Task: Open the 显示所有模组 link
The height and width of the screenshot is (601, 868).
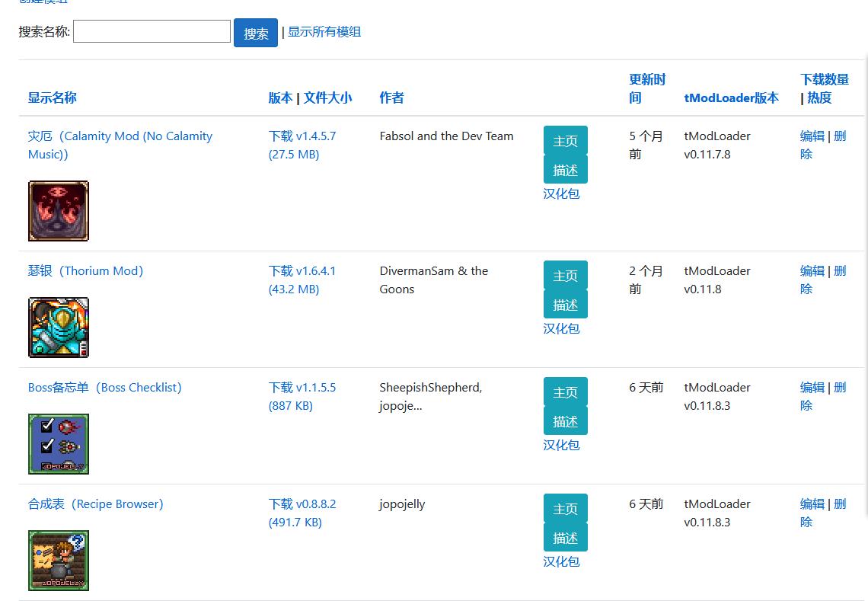Action: coord(324,32)
